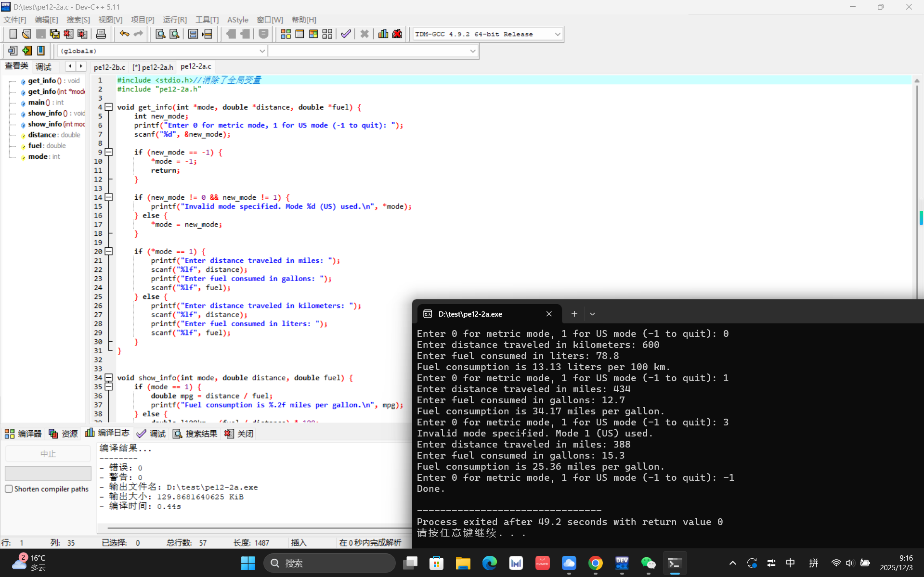Click the Windows Start button
The height and width of the screenshot is (577, 924).
248,563
